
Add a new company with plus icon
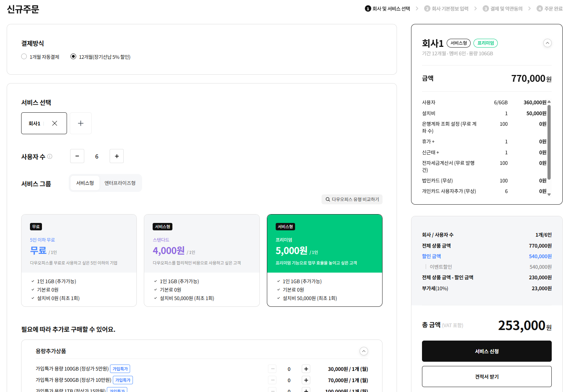[x=81, y=123]
